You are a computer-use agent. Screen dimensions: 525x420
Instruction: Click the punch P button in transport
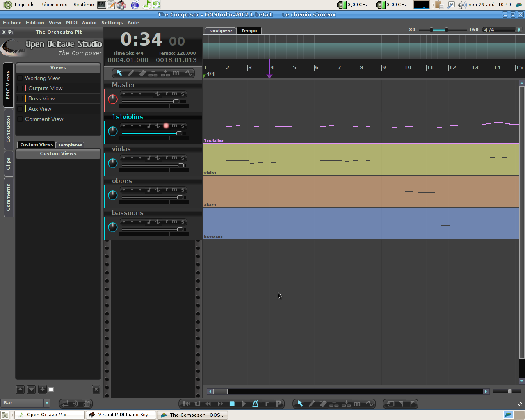[279, 404]
